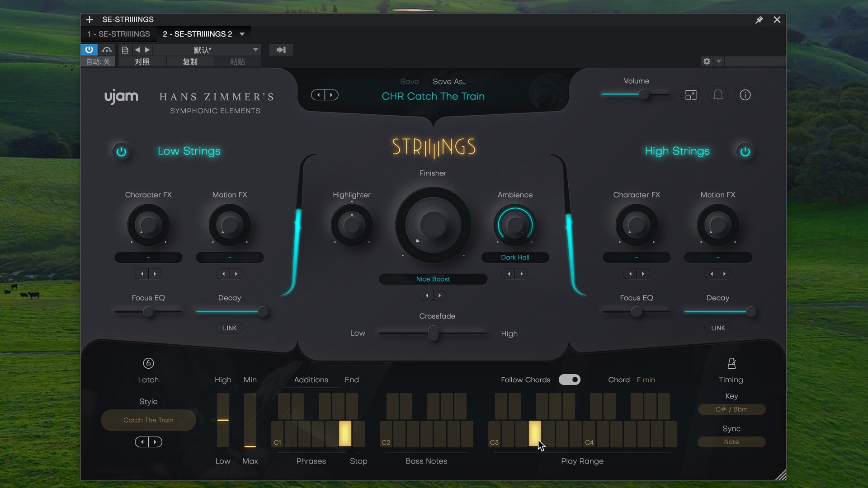
Task: Open Low Strings Character FX mode selector
Action: (148, 257)
